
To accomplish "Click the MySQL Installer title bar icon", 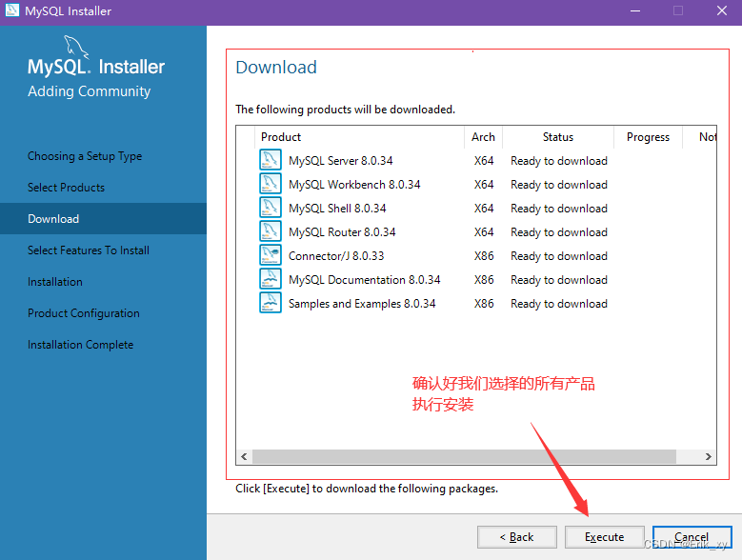I will [x=11, y=10].
